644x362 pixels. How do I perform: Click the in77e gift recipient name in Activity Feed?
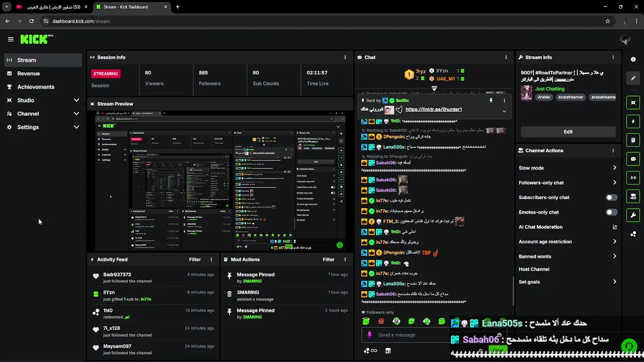146,299
